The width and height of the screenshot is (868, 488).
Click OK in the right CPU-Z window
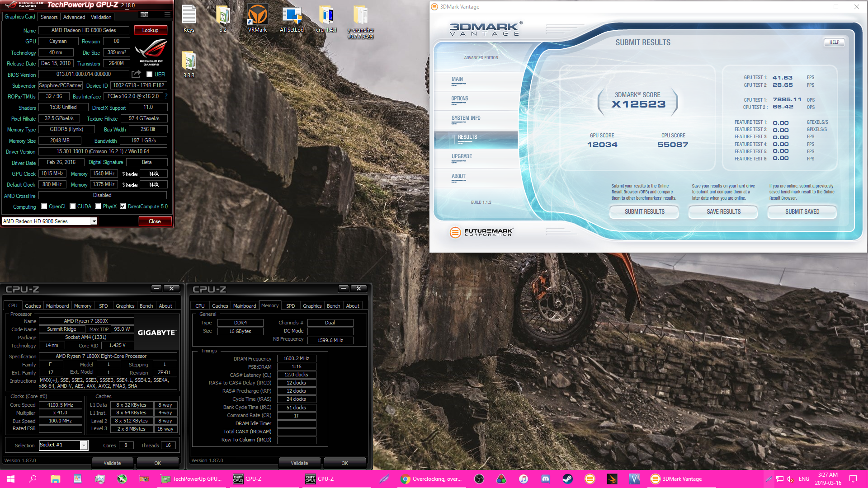[344, 463]
